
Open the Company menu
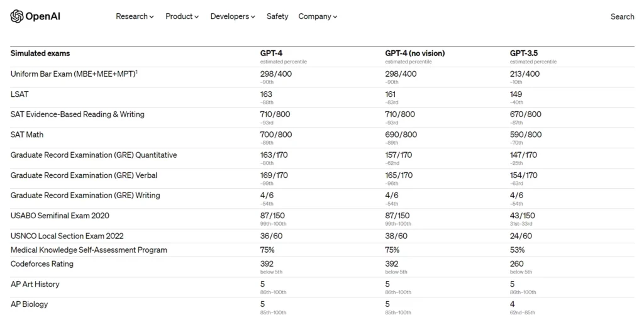pyautogui.click(x=318, y=16)
